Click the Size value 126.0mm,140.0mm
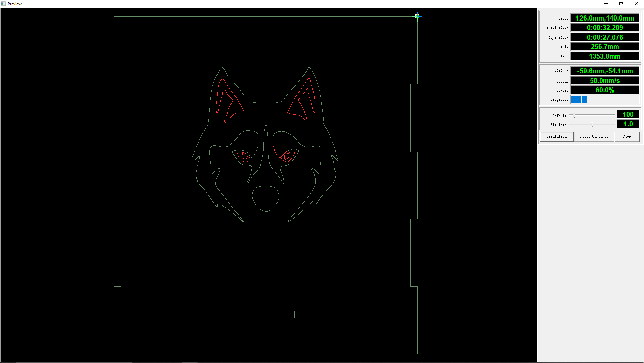The height and width of the screenshot is (363, 644). click(x=605, y=18)
